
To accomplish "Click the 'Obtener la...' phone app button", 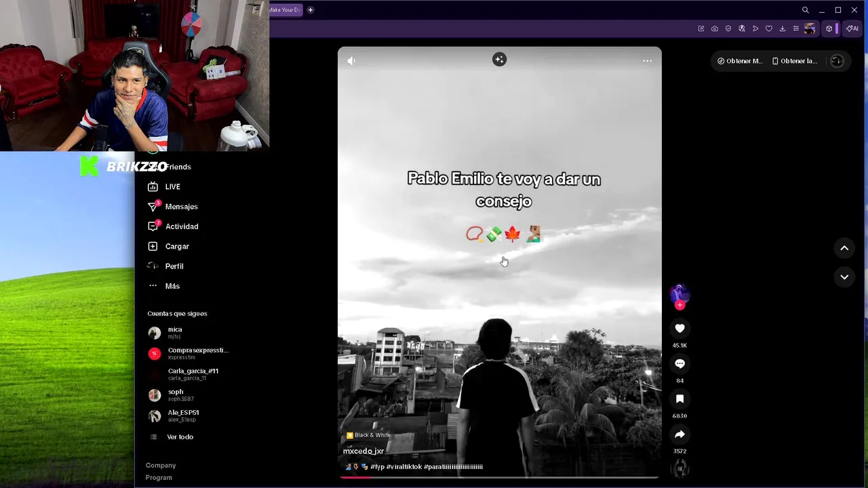I will (x=795, y=61).
